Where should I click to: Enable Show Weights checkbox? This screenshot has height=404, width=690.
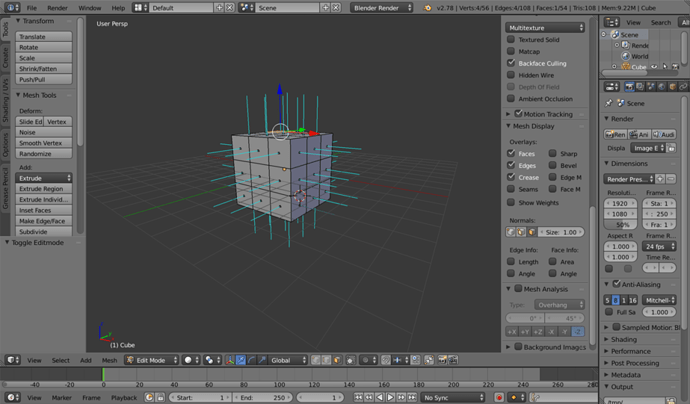coord(512,202)
